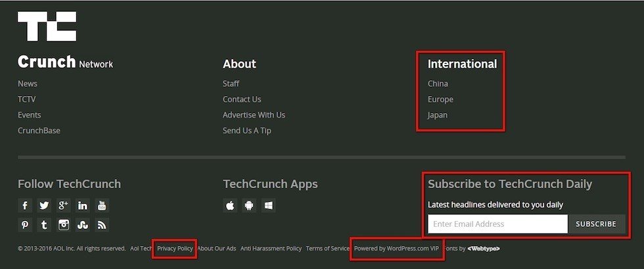The height and width of the screenshot is (269, 644).
Task: Click the TC logo
Action: 47,26
